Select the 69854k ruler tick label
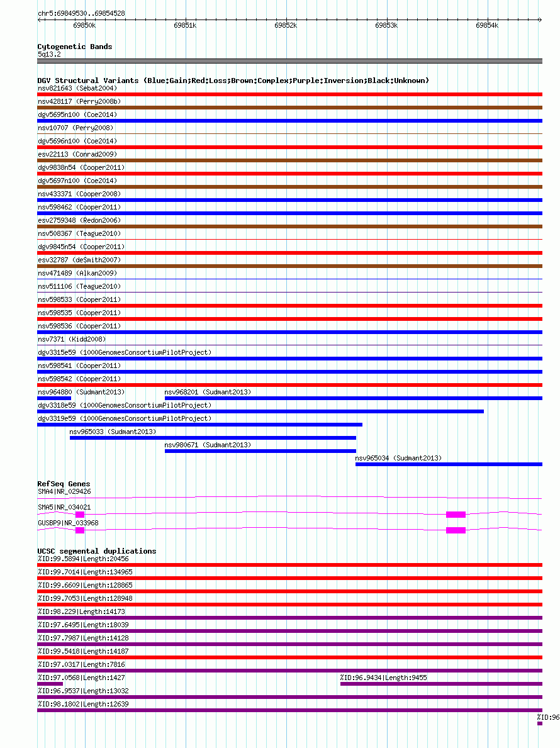Image resolution: width=560 pixels, height=748 pixels. [x=487, y=25]
